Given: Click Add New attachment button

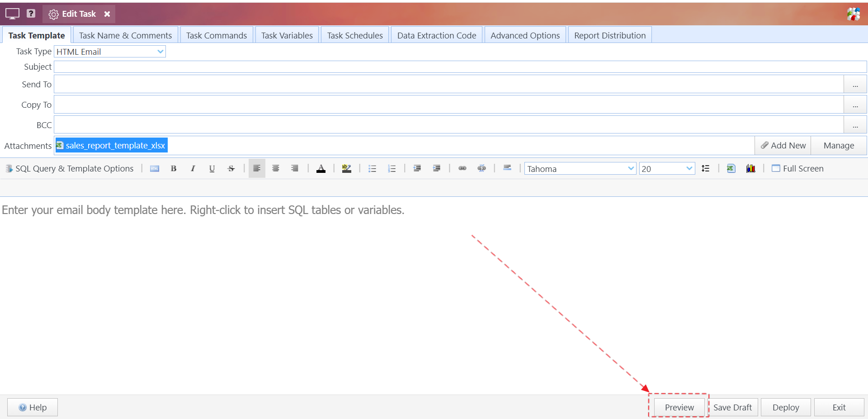Looking at the screenshot, I should (x=783, y=145).
